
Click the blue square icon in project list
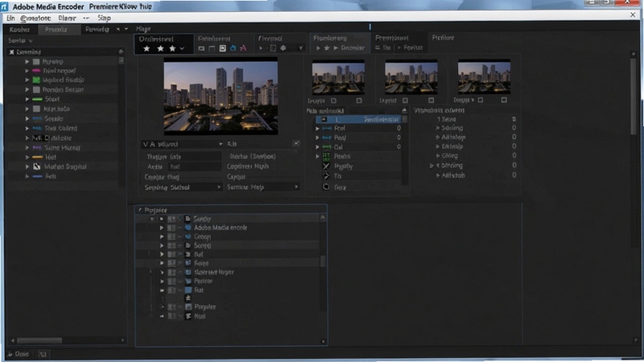tap(188, 290)
